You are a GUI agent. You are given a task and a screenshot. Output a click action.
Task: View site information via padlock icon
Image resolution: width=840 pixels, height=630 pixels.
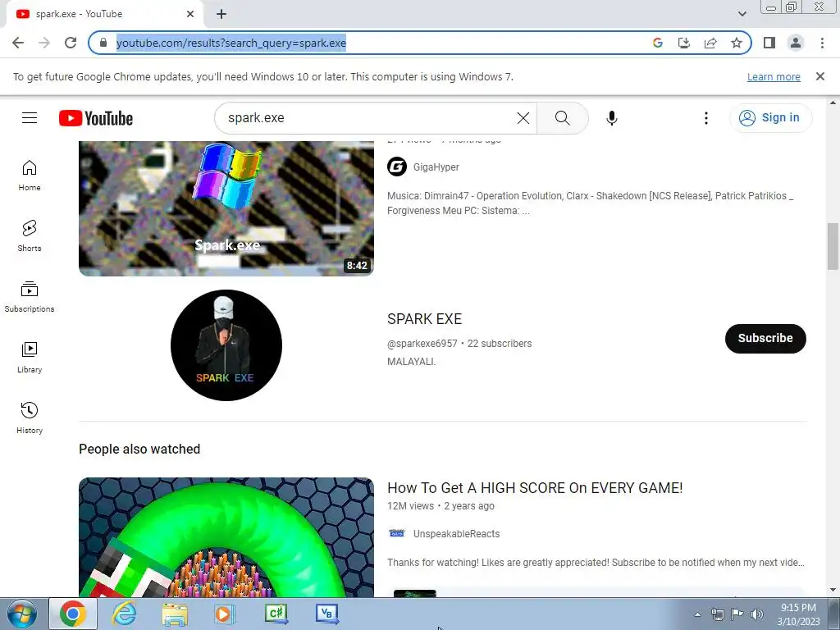click(x=103, y=43)
